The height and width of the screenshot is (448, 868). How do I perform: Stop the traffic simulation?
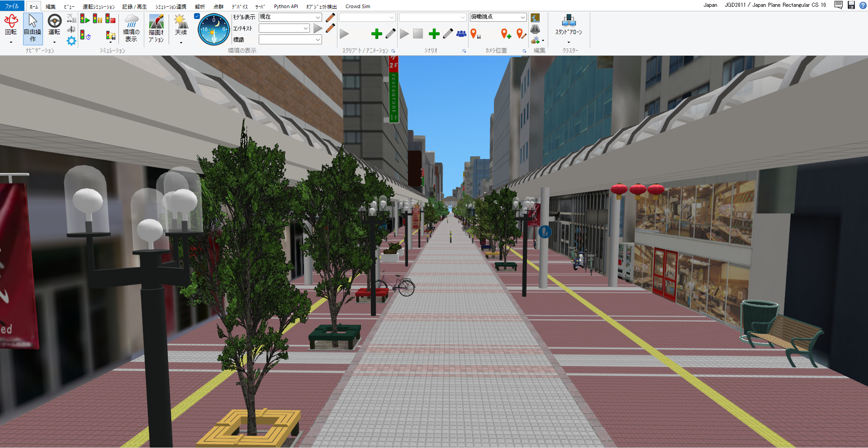[x=110, y=19]
